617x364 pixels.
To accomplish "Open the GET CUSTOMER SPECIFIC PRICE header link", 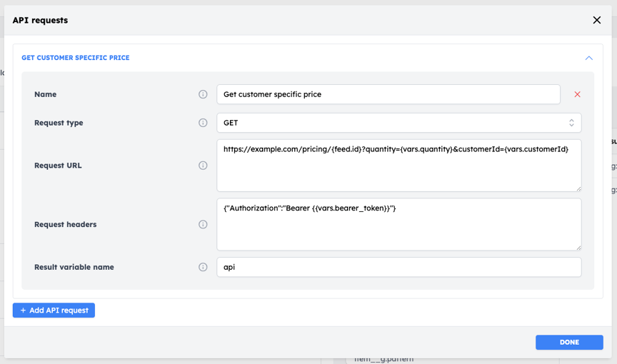I will [76, 58].
